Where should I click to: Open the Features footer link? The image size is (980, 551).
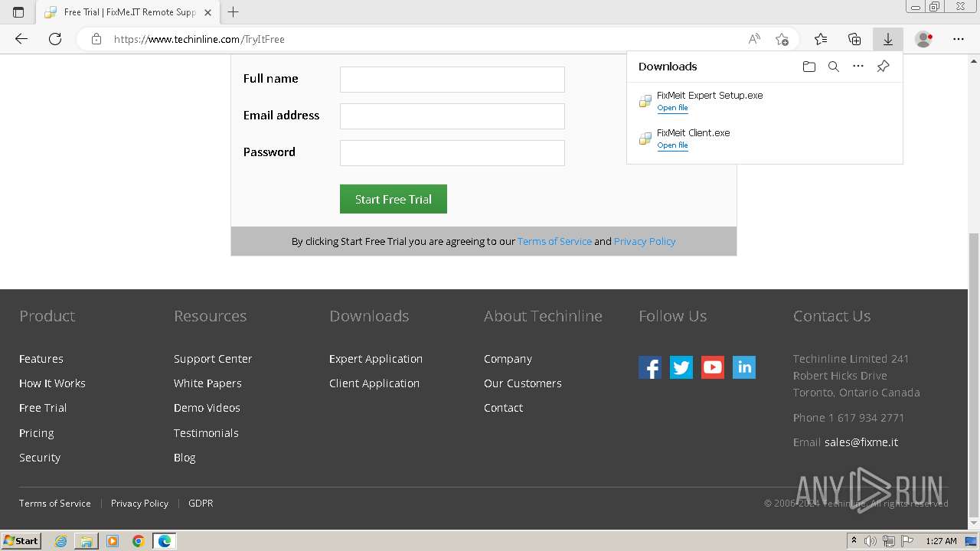pos(41,359)
